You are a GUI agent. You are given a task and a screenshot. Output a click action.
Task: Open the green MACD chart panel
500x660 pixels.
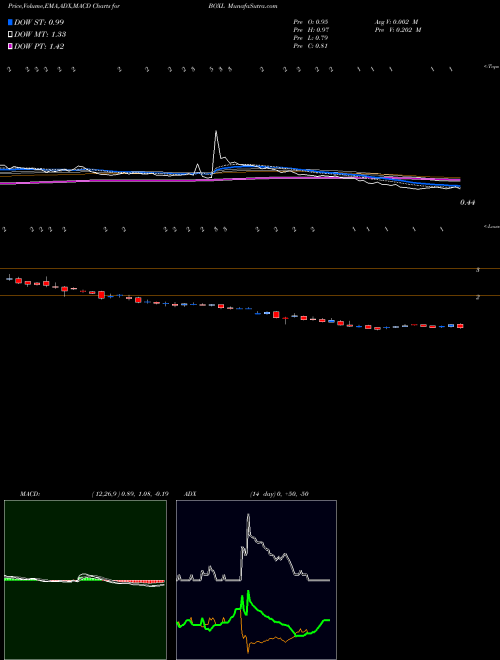click(x=85, y=580)
